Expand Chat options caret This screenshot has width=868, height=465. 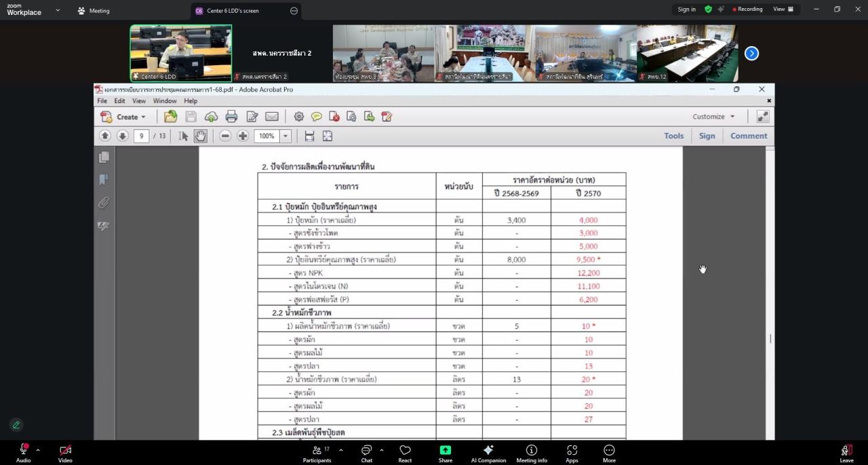[x=382, y=449]
